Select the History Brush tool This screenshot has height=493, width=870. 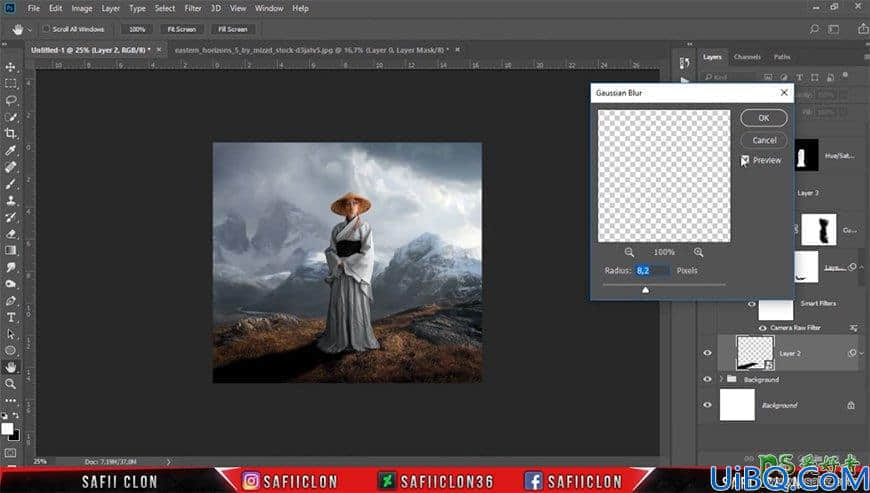11,217
